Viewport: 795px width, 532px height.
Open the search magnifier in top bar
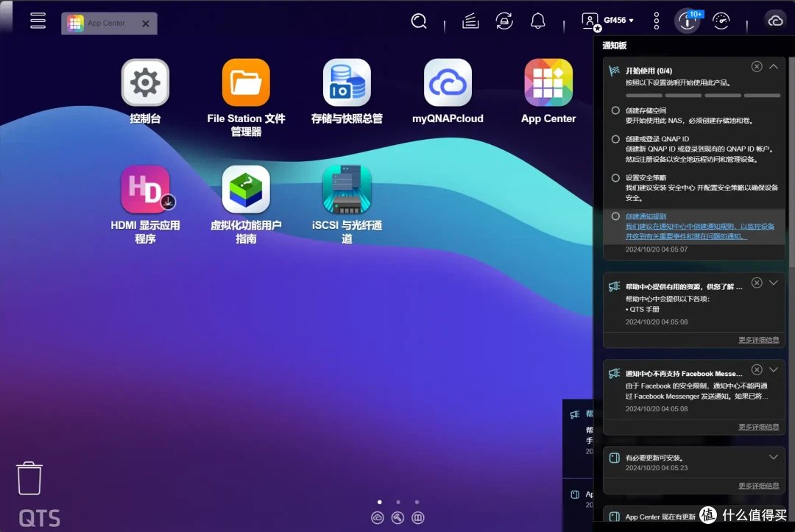(x=419, y=21)
